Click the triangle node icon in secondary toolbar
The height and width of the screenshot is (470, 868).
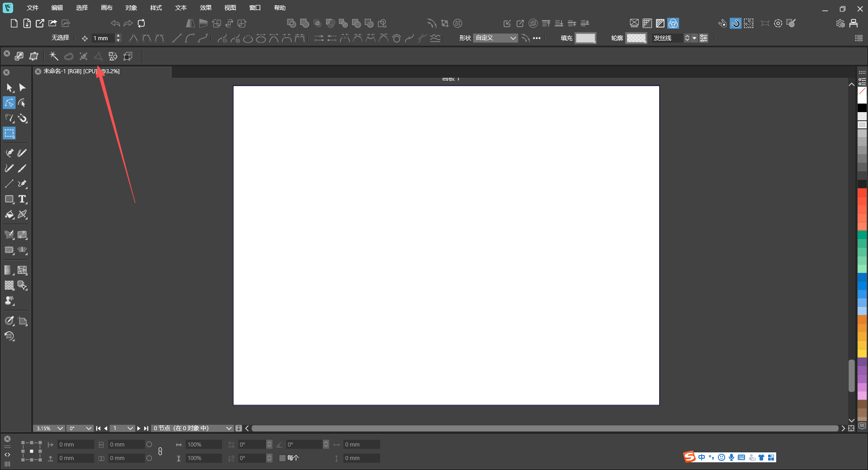pos(98,56)
